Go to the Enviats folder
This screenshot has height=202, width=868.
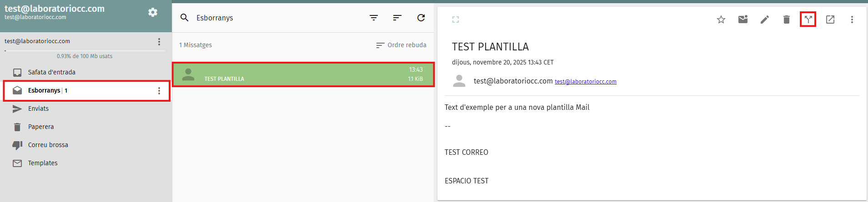pyautogui.click(x=38, y=108)
